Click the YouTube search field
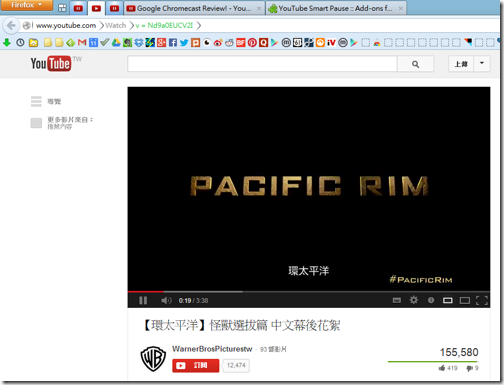 coord(262,63)
